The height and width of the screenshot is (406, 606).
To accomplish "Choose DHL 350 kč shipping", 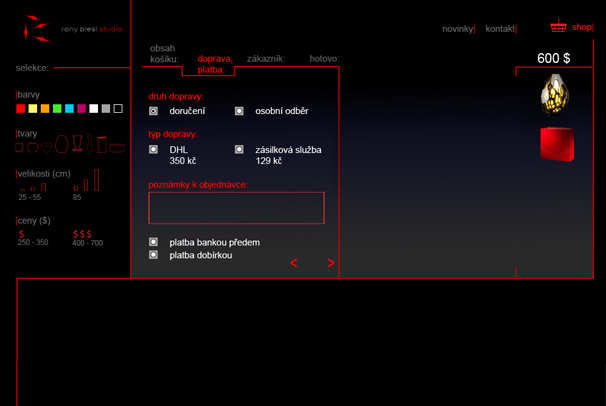I will tap(154, 149).
